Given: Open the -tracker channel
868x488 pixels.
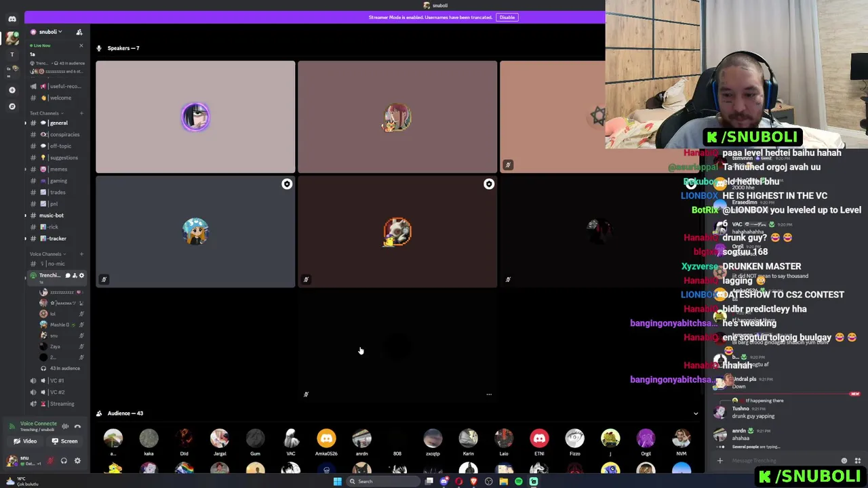Looking at the screenshot, I should point(57,238).
